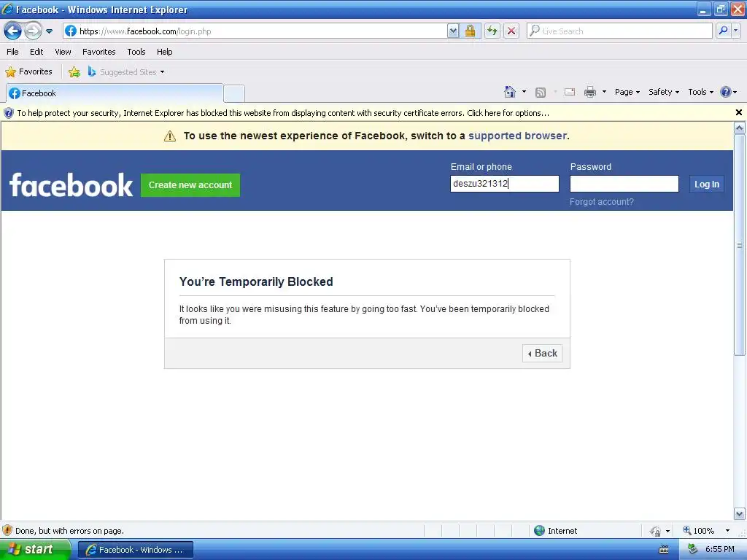Dismiss the information bar with X
747x560 pixels.
point(739,112)
